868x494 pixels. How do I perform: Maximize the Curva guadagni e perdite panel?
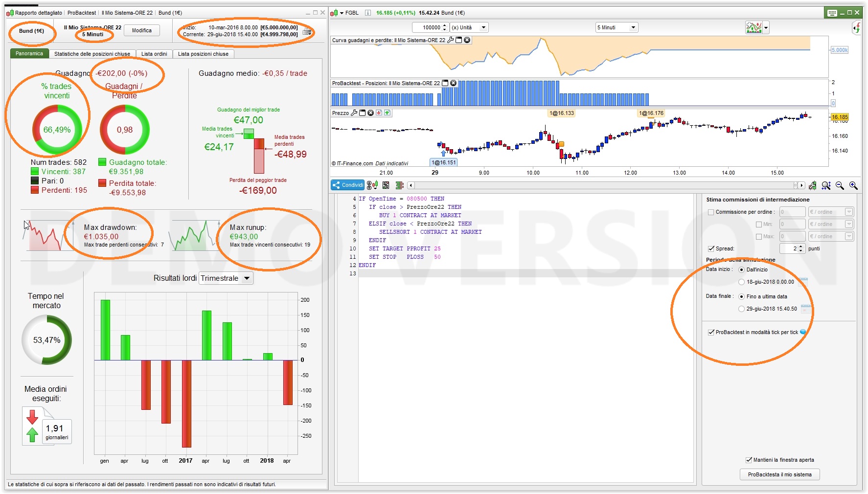coord(459,40)
